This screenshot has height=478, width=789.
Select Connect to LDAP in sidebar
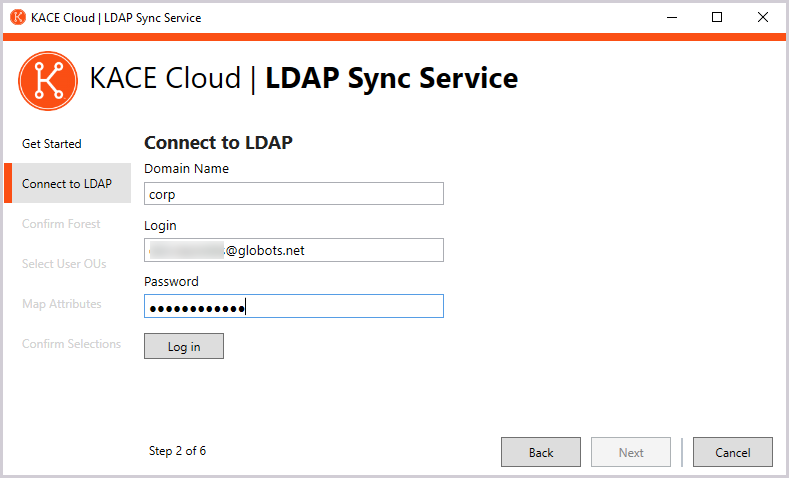tap(67, 184)
